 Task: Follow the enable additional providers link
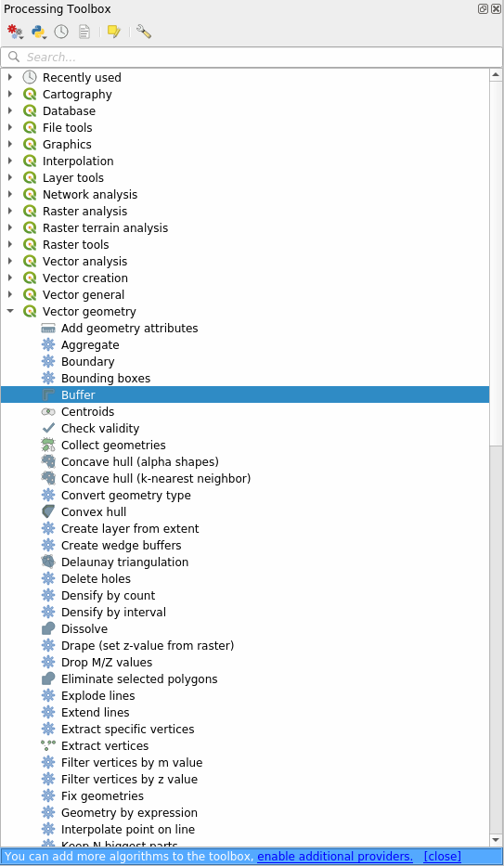point(335,857)
